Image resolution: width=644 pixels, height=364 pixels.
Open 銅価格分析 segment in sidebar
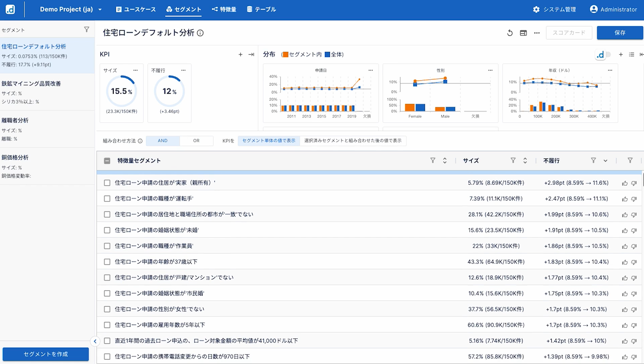click(47, 166)
